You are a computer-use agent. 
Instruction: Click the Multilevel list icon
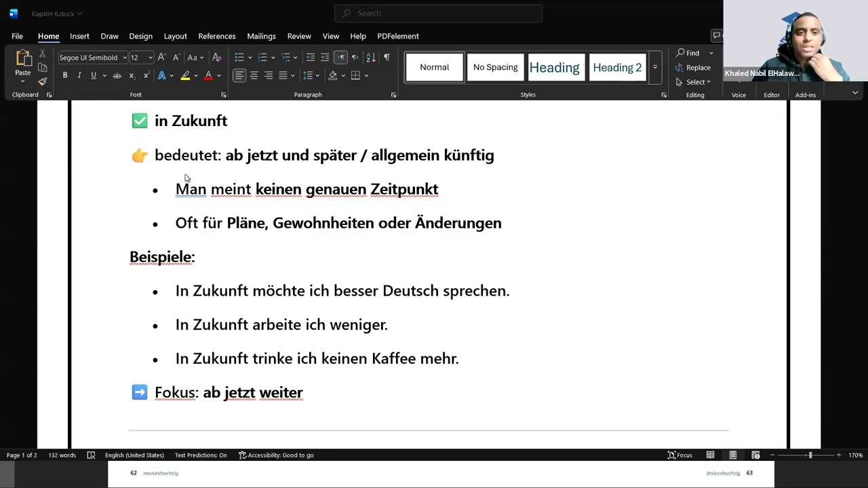(285, 58)
